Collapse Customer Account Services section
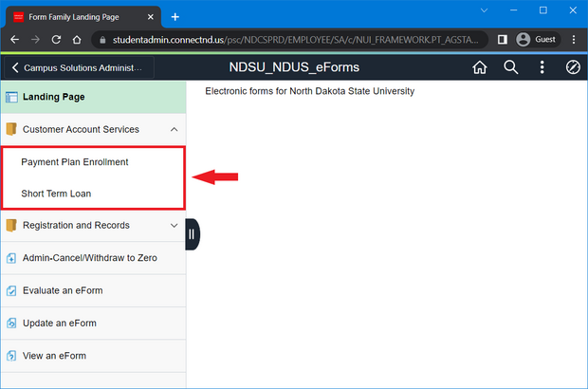 [174, 130]
